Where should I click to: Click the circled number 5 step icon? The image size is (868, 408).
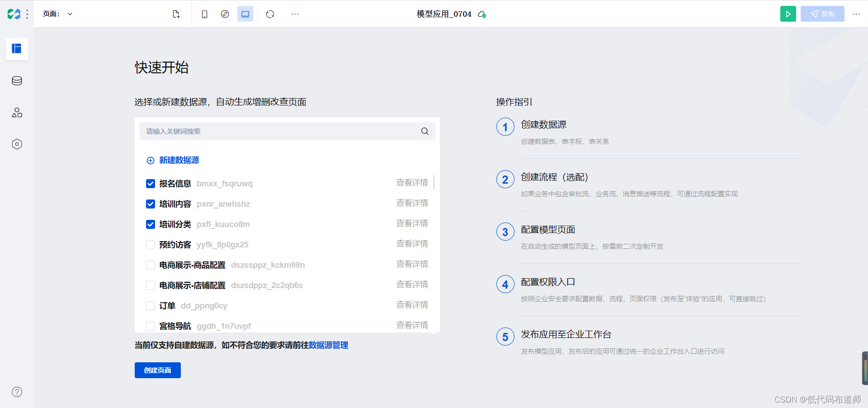coord(505,337)
